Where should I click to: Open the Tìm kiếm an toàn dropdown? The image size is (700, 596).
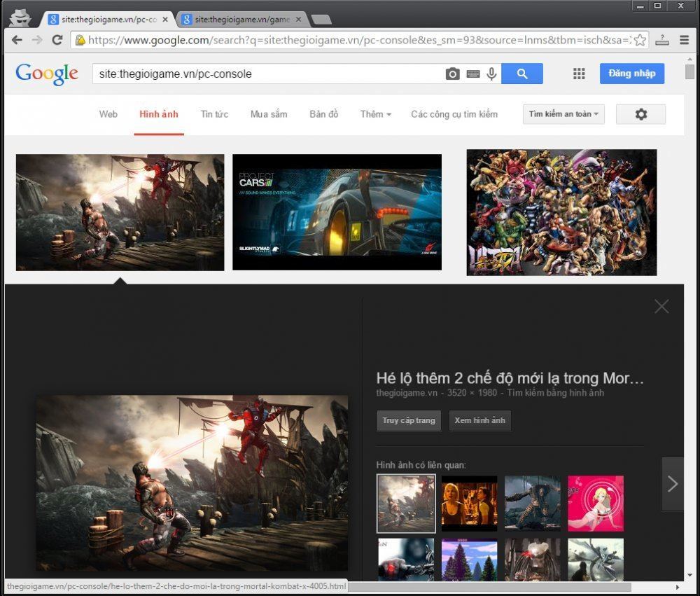point(563,114)
